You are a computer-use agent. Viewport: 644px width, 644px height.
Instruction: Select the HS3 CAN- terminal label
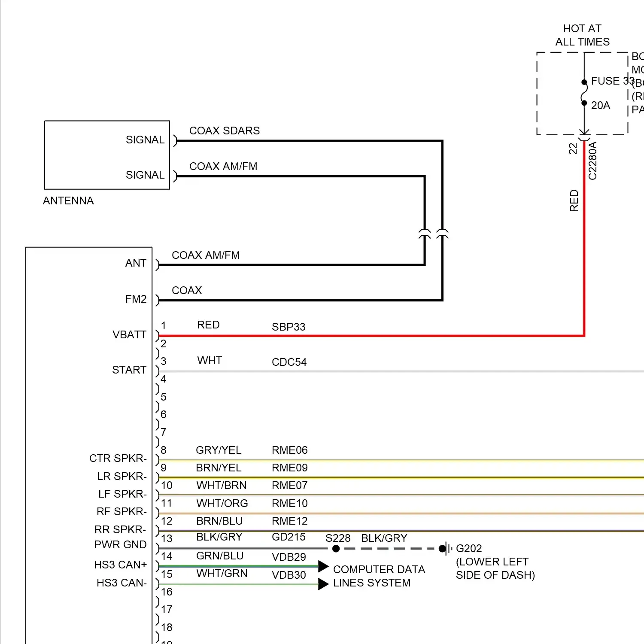pyautogui.click(x=122, y=583)
